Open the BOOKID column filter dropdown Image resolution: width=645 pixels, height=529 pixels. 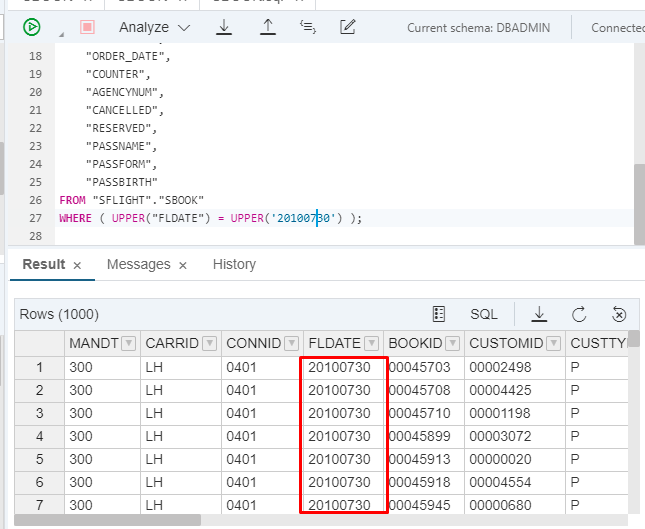pyautogui.click(x=452, y=343)
